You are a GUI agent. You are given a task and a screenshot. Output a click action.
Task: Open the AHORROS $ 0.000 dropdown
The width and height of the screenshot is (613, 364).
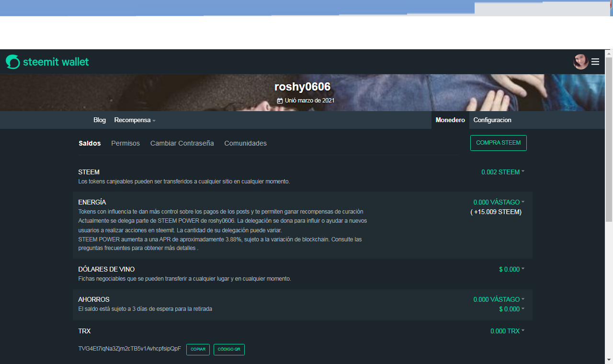point(511,309)
